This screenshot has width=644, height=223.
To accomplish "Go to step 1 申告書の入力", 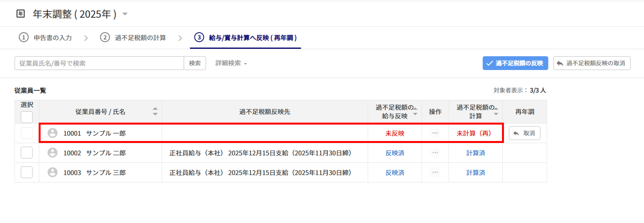I will pos(45,38).
